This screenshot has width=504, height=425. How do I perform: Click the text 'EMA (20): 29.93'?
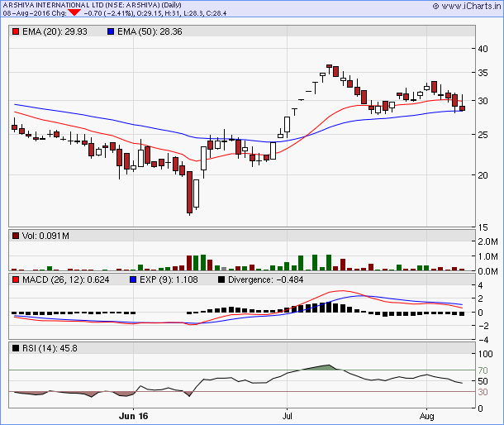click(x=55, y=31)
